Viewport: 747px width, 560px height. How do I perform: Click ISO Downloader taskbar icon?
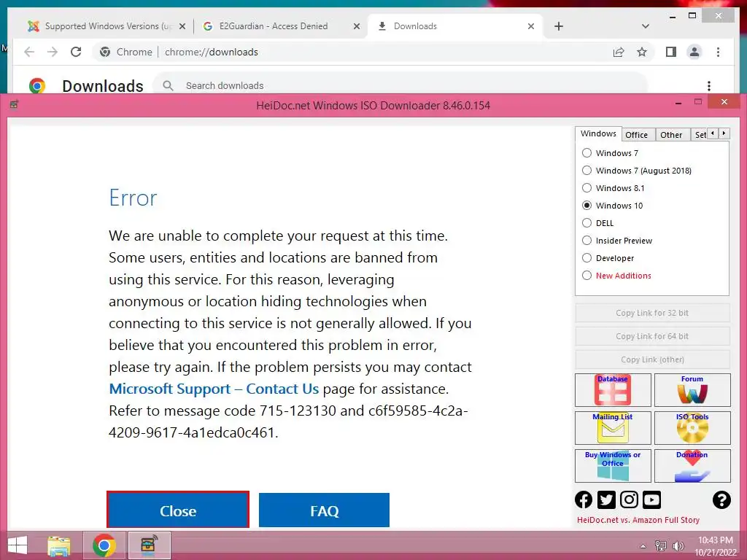[x=149, y=545]
